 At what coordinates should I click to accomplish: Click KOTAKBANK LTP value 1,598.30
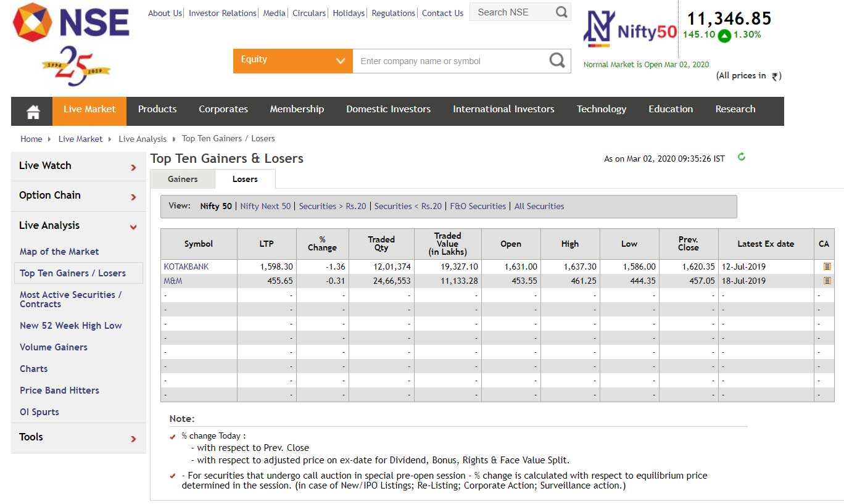coord(276,266)
